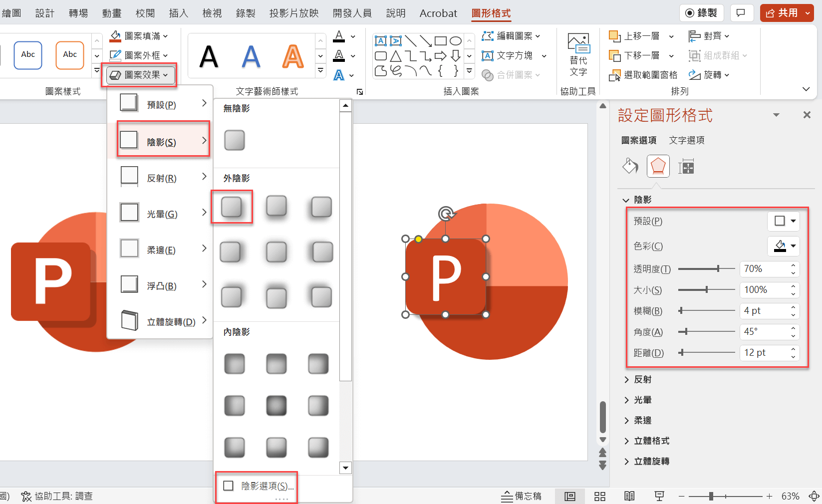Click the 上移一層 bring forward button
Image resolution: width=822 pixels, height=504 pixels.
pos(634,36)
